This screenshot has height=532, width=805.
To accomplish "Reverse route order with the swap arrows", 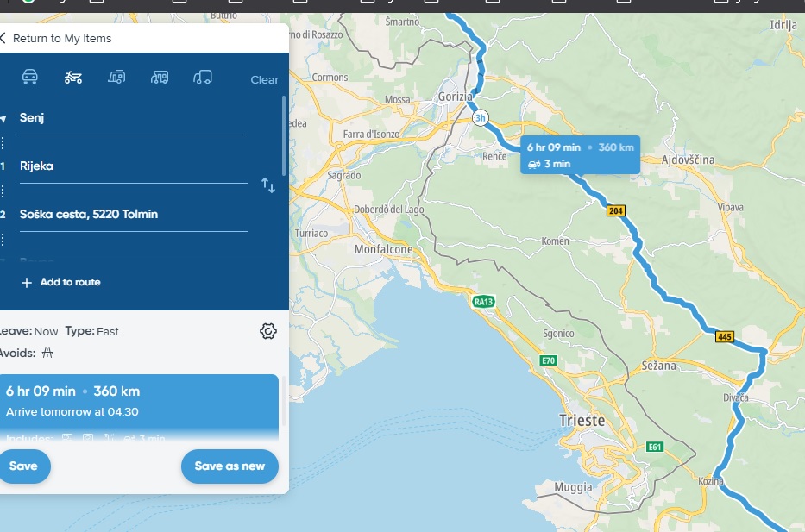I will tap(268, 185).
